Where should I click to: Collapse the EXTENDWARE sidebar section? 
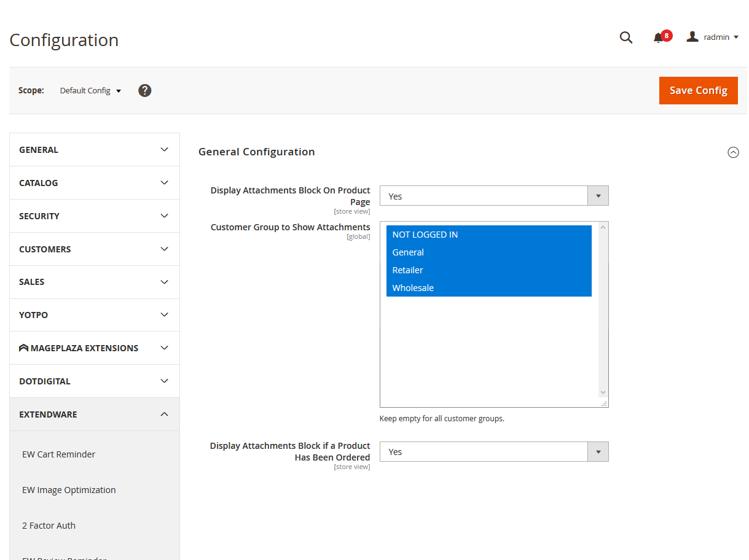tap(95, 414)
